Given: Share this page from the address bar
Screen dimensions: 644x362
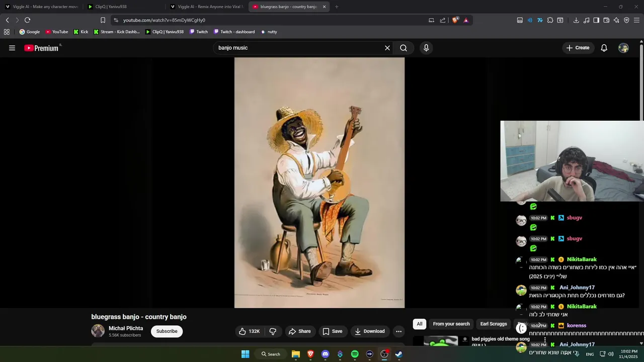Looking at the screenshot, I should (x=443, y=20).
